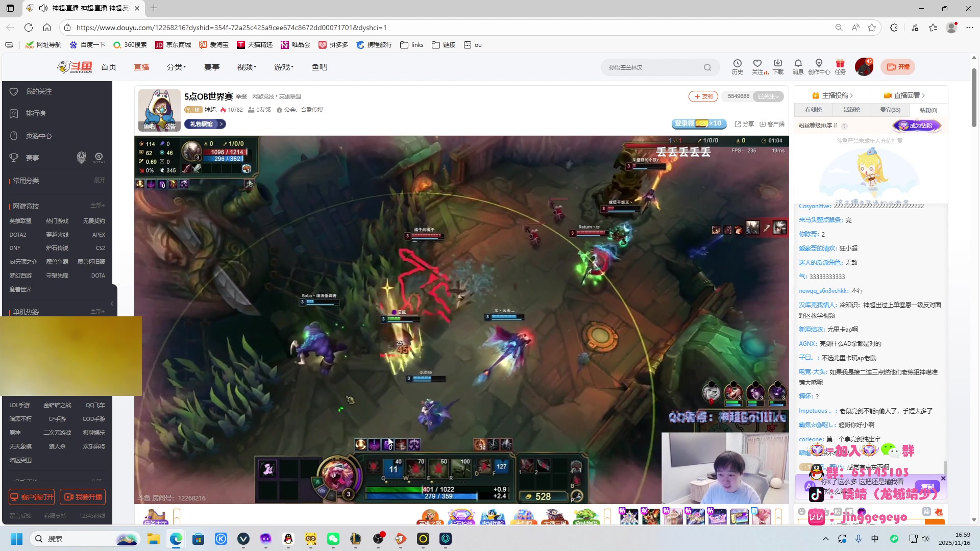Expand 常用分类 with 展开
The height and width of the screenshot is (551, 980).
click(100, 180)
